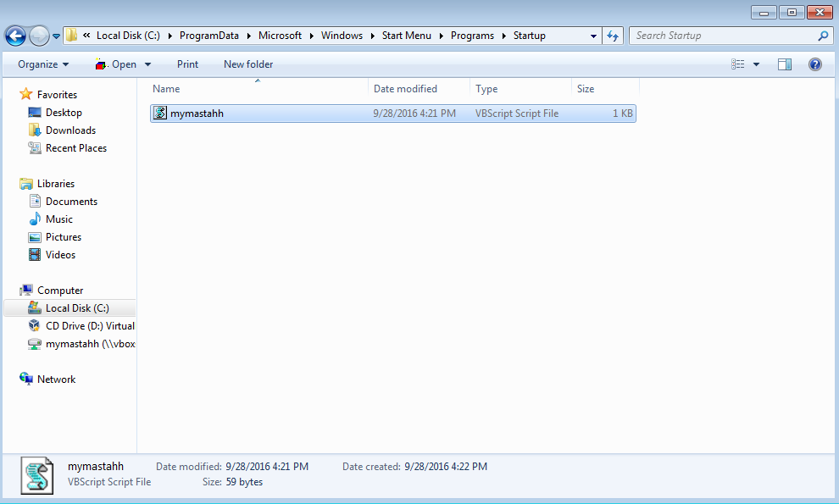Click the VBScript Script File type cell
Image resolution: width=839 pixels, height=504 pixels.
pos(517,114)
